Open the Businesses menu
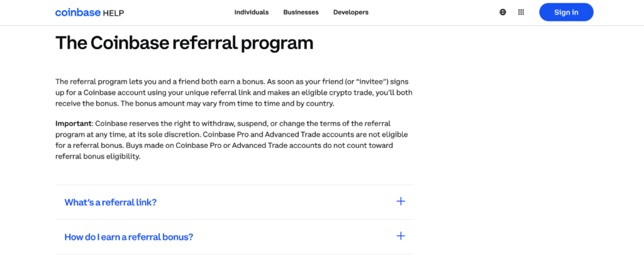Screen dimensions: 644x256 pyautogui.click(x=301, y=12)
